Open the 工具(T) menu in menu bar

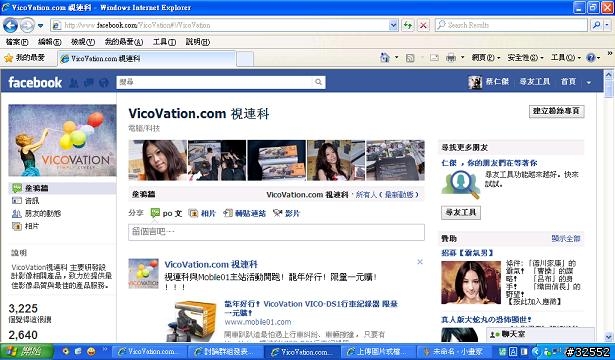click(164, 42)
